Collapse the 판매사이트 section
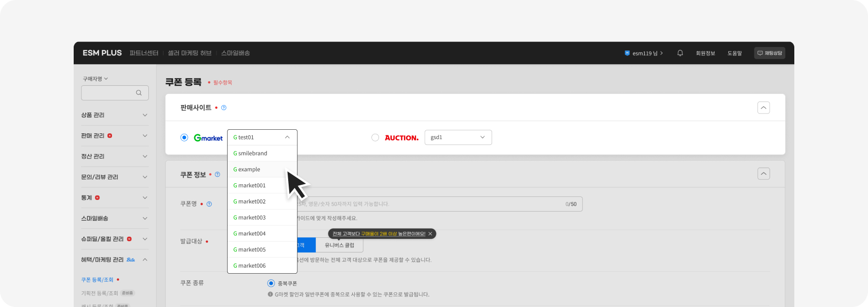Image resolution: width=868 pixels, height=307 pixels. pyautogui.click(x=764, y=108)
